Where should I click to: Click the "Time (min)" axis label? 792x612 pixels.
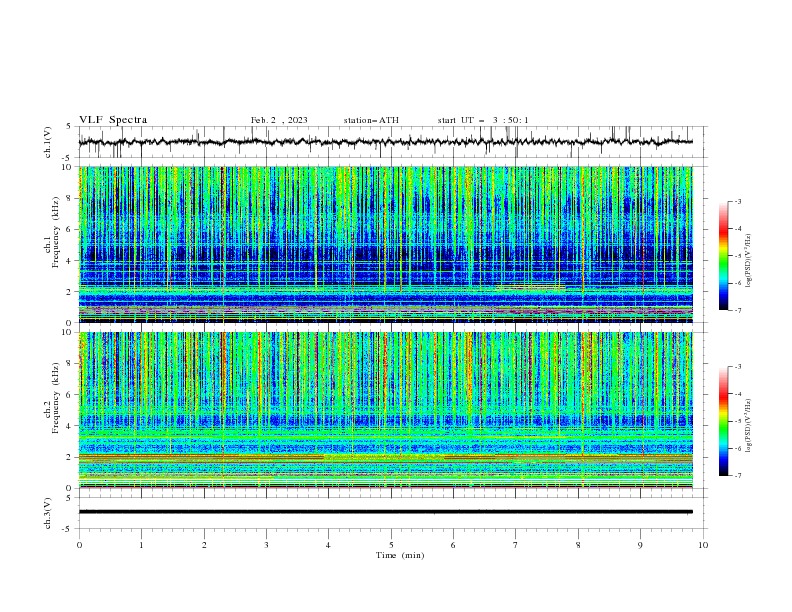click(x=400, y=555)
